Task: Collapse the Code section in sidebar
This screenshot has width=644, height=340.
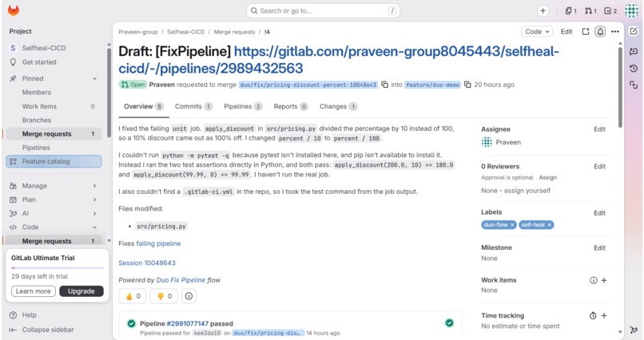Action: pos(95,227)
